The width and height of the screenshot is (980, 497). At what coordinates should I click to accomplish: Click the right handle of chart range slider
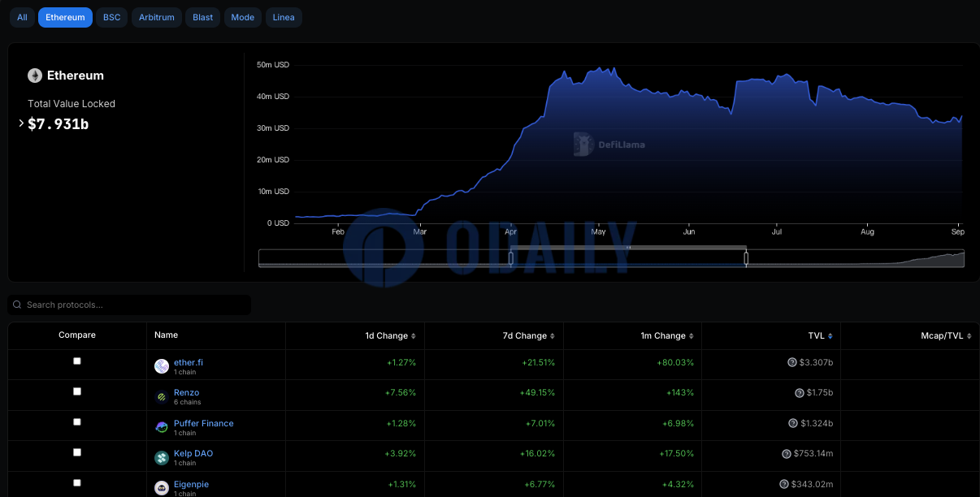746,258
